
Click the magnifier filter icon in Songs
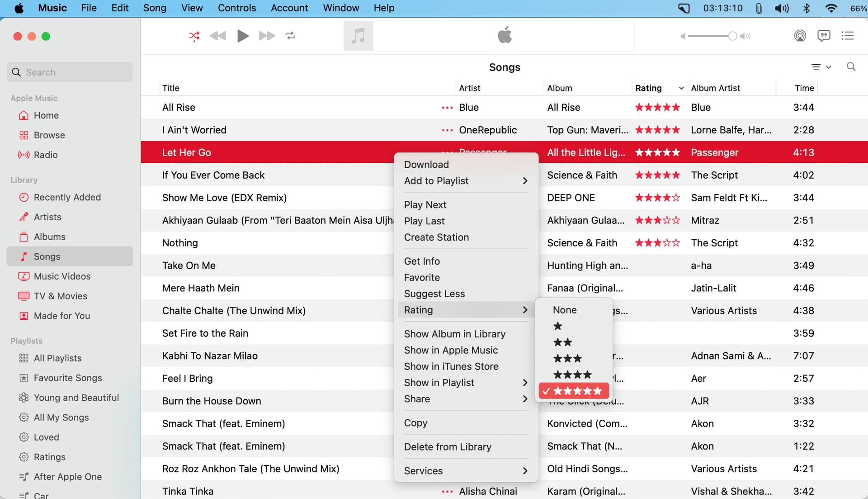(x=851, y=67)
